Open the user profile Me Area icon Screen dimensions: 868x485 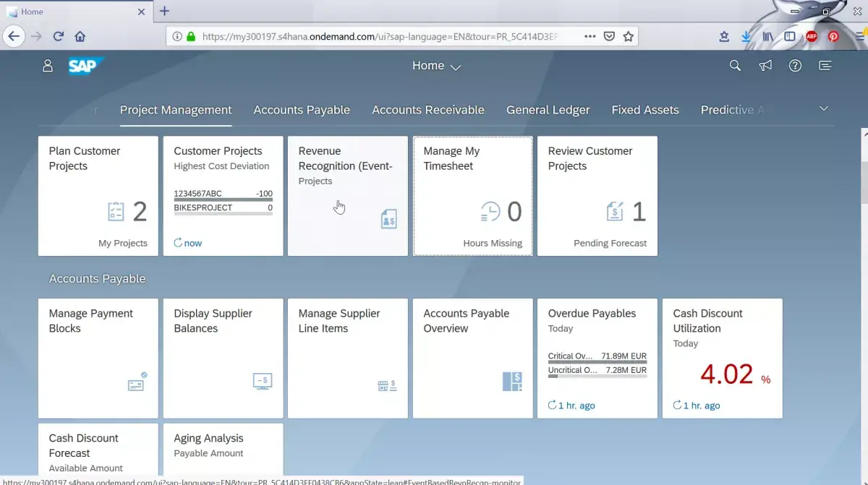click(x=48, y=66)
